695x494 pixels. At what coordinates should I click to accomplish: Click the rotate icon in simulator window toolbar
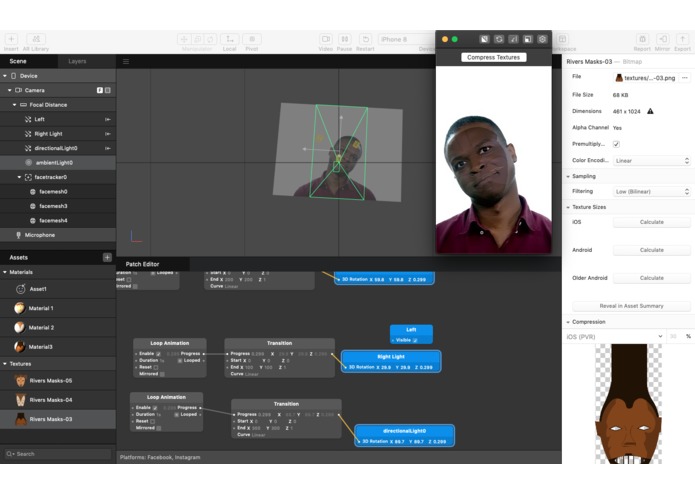[x=499, y=39]
